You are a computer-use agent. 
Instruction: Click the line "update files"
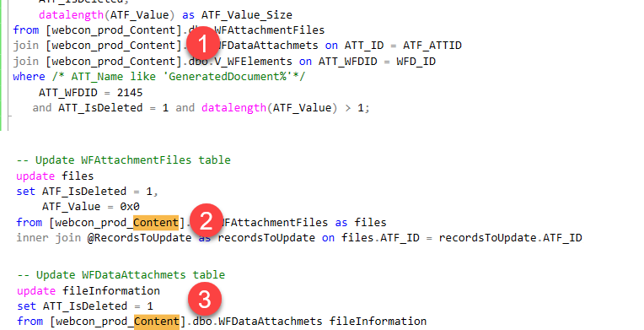point(55,176)
